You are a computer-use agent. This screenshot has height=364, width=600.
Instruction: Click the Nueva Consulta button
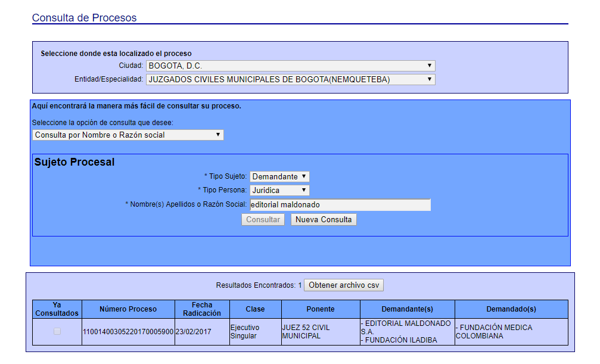(324, 220)
